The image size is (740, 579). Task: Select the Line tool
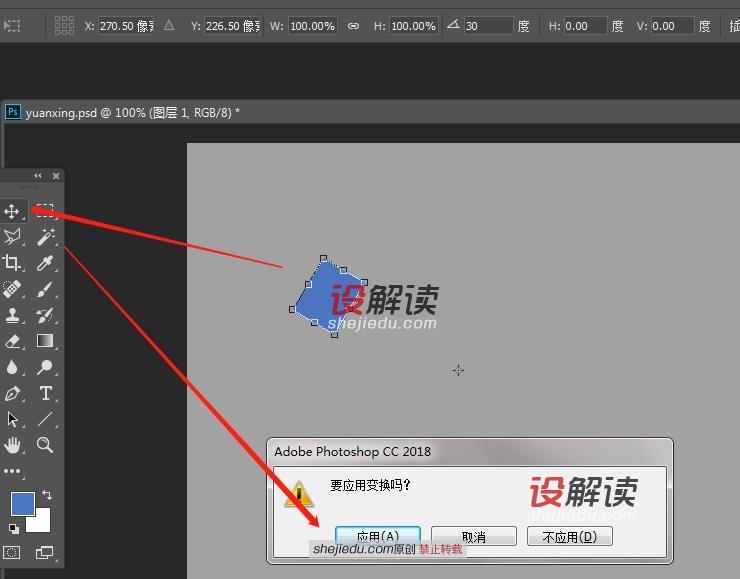click(x=45, y=419)
